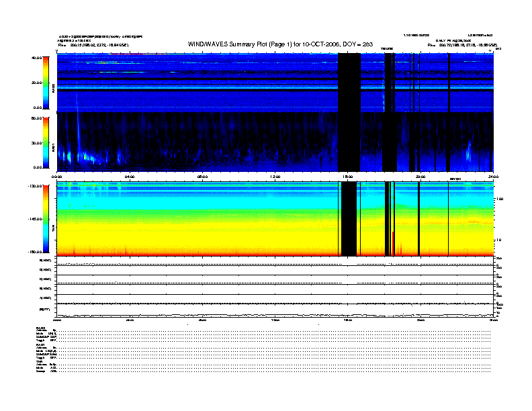Viewport: 532px width, 411px height.
Task: Click the vertical TNR axis label
Action: pos(53,229)
